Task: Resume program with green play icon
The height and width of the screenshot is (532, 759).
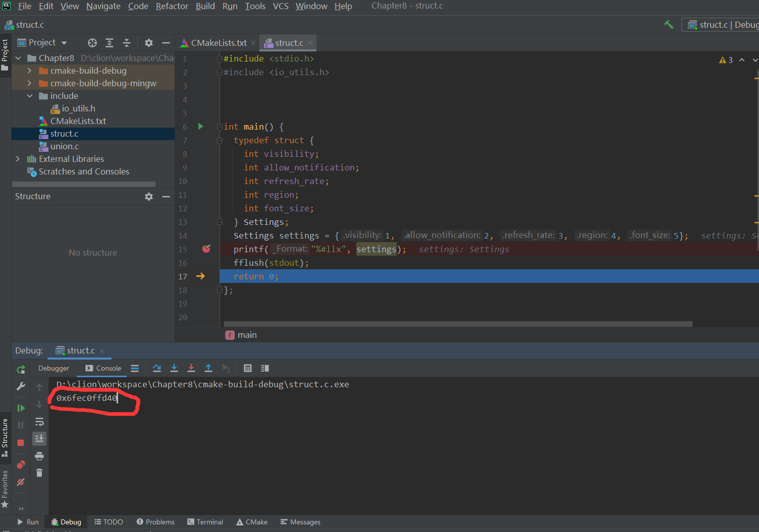Action: (21, 408)
